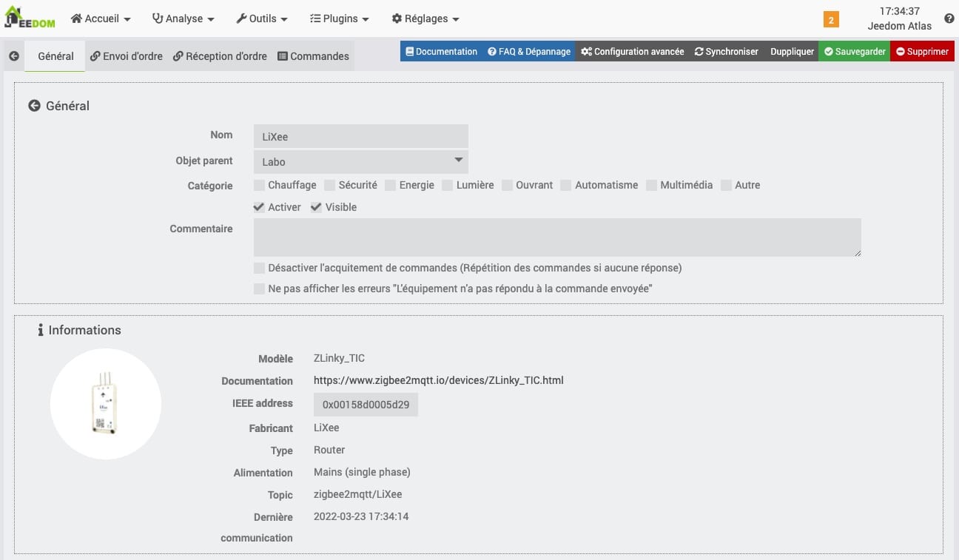
Task: Click the arrow icon next to Général heading
Action: tap(34, 106)
